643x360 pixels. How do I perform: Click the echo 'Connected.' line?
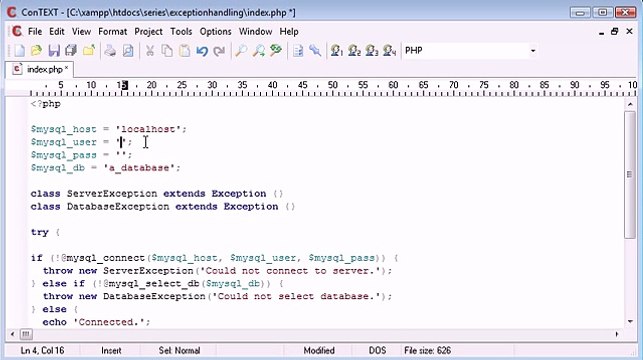96,322
